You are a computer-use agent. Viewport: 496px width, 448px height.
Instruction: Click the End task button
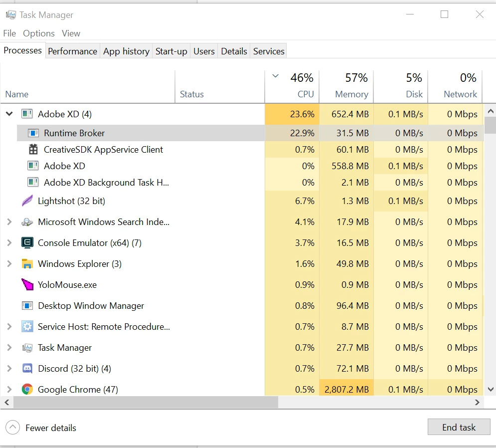point(459,427)
